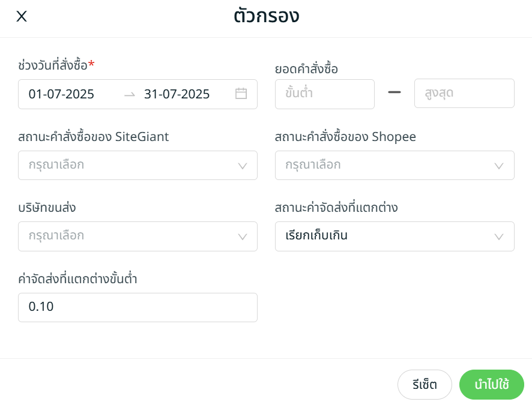Click the chevron of SiteGiant order status
This screenshot has width=532, height=414.
[x=243, y=166]
